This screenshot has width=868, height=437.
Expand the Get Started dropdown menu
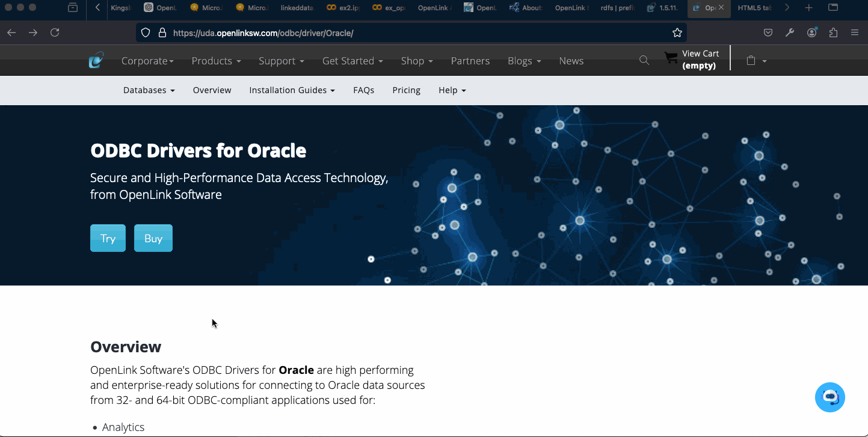click(x=352, y=61)
